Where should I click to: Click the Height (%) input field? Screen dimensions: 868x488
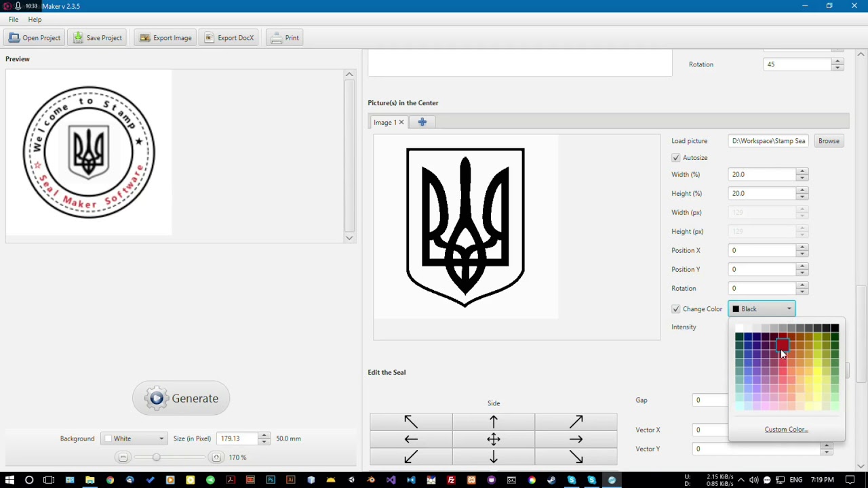click(x=762, y=193)
